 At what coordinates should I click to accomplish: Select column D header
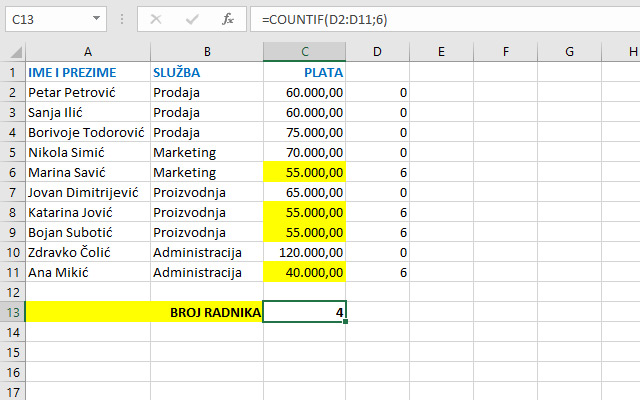pyautogui.click(x=378, y=51)
